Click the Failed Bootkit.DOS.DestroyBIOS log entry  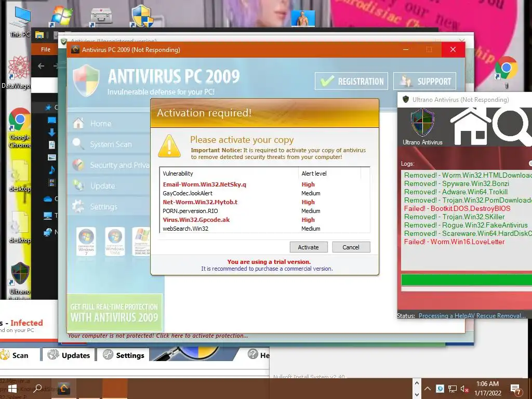click(x=457, y=208)
